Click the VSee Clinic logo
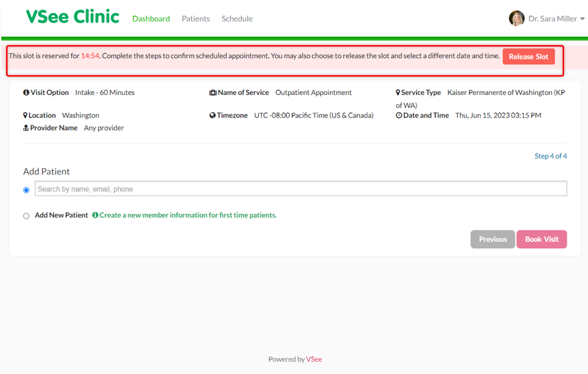The height and width of the screenshot is (374, 588). coord(72,17)
